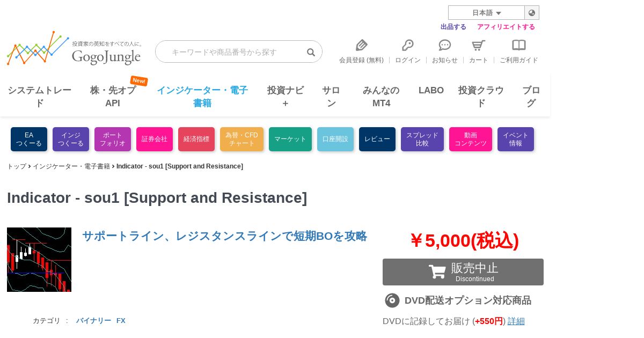Click the search magnifier icon
The width and height of the screenshot is (644, 338).
[x=311, y=52]
